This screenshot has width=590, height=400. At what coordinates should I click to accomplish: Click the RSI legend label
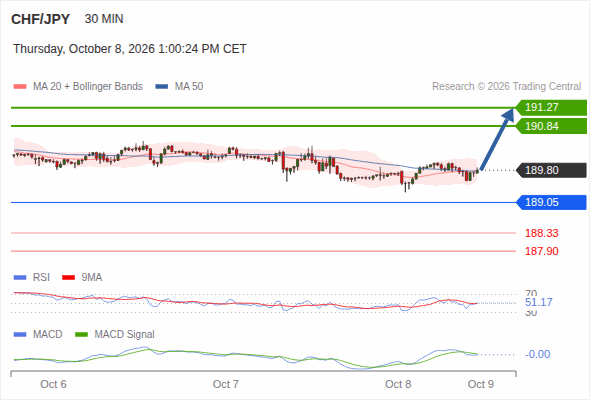(41, 277)
